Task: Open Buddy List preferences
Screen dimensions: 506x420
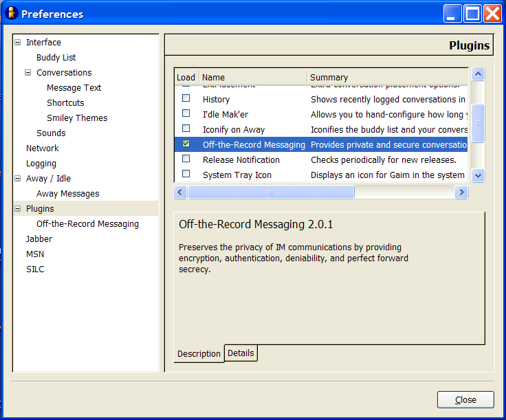Action: tap(56, 58)
